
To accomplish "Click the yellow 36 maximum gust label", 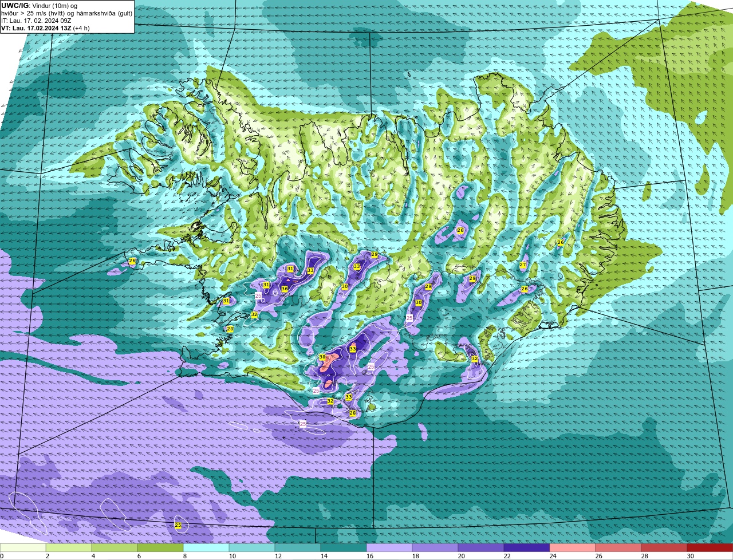I will click(x=284, y=289).
